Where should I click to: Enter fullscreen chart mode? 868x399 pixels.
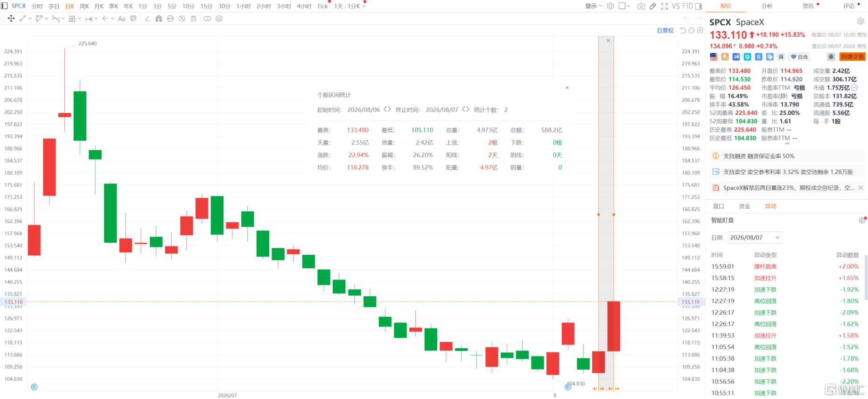click(x=664, y=6)
